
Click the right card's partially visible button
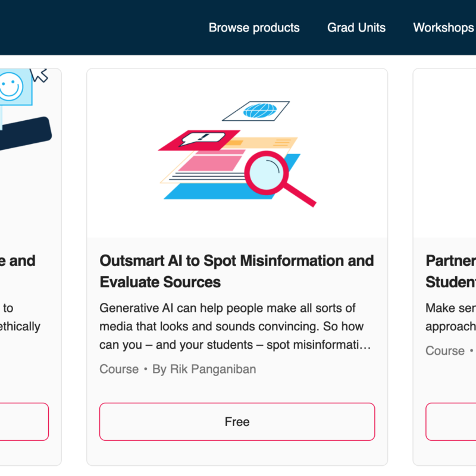(450, 421)
